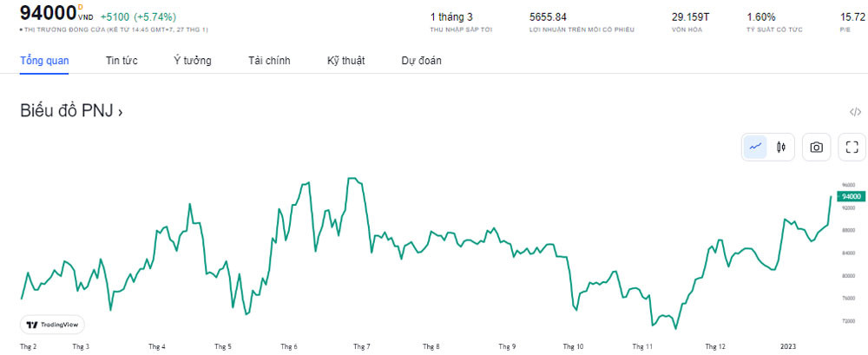
Task: Click the TradingView logo badge
Action: point(53,325)
